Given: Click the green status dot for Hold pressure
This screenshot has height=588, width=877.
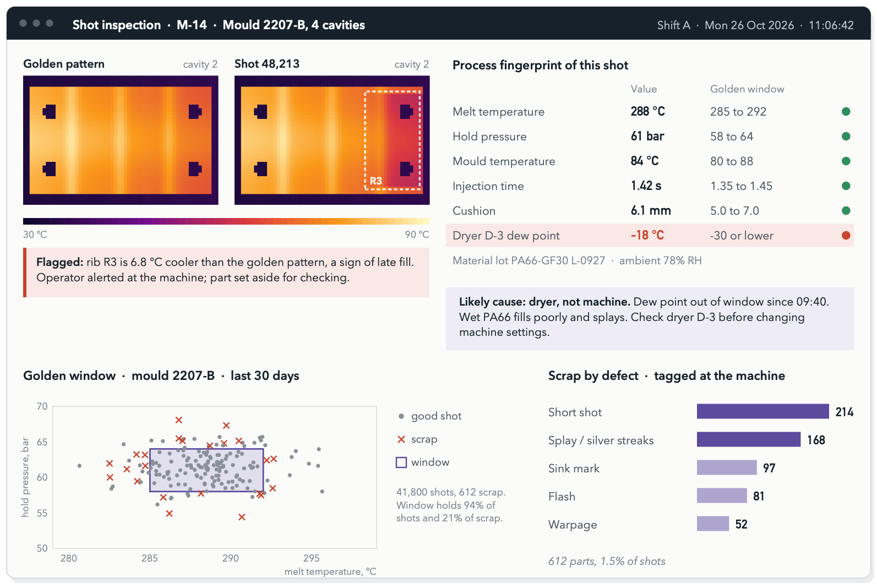Looking at the screenshot, I should coord(846,137).
